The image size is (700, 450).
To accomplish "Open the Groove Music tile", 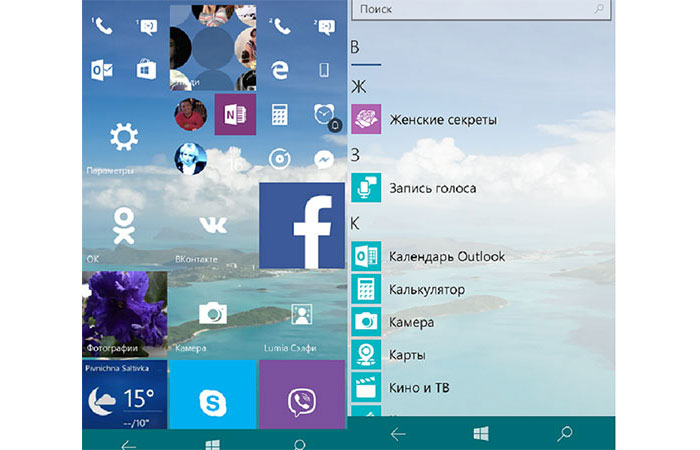I will click(x=280, y=158).
